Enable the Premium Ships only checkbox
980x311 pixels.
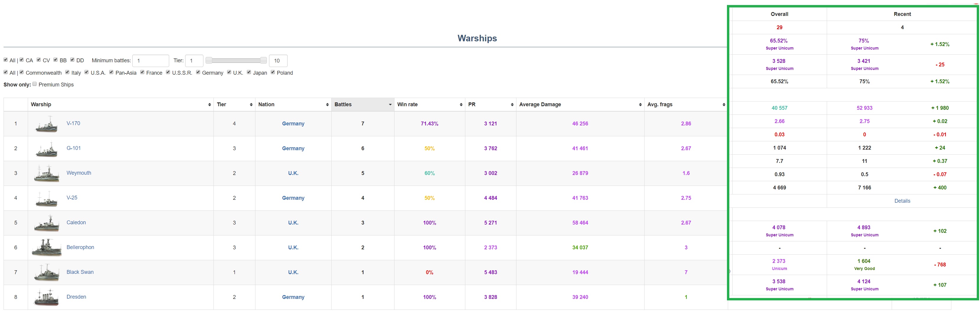point(35,84)
